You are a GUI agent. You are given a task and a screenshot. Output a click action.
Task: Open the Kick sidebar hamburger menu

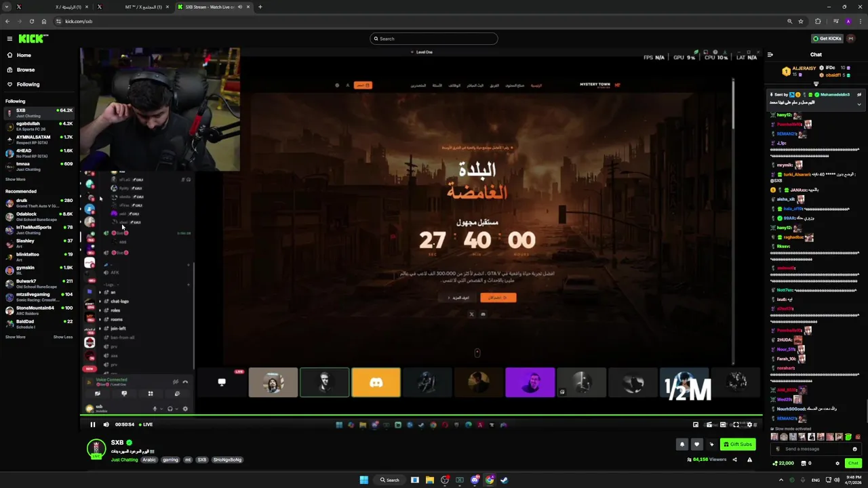[x=9, y=39]
